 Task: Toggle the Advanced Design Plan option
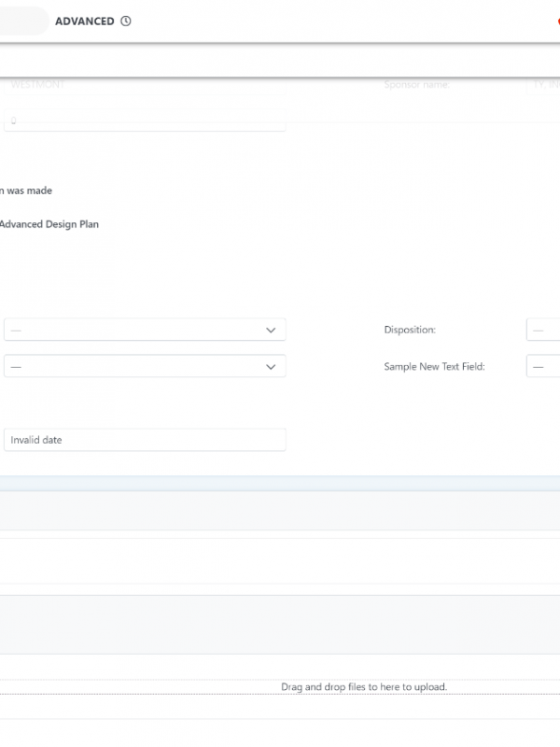[49, 224]
